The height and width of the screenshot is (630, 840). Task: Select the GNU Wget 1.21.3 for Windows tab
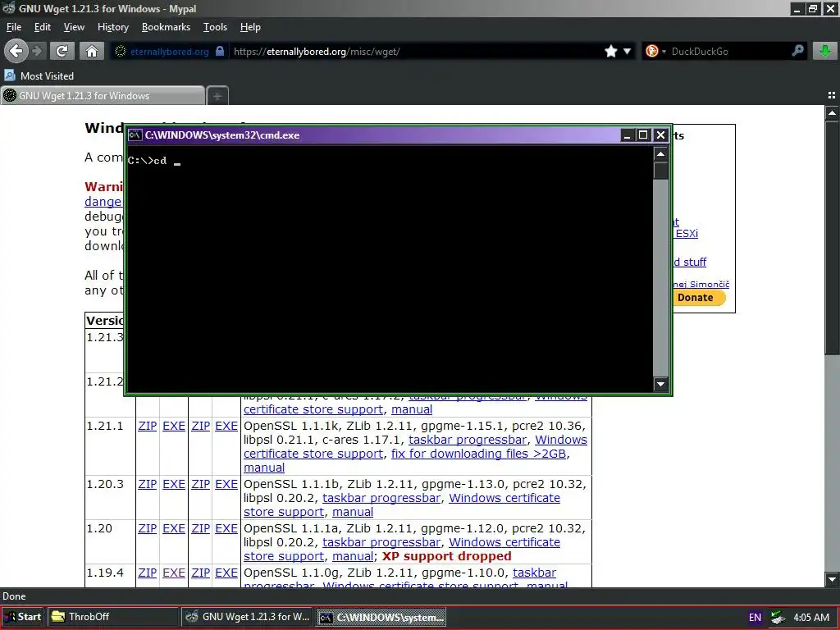103,96
